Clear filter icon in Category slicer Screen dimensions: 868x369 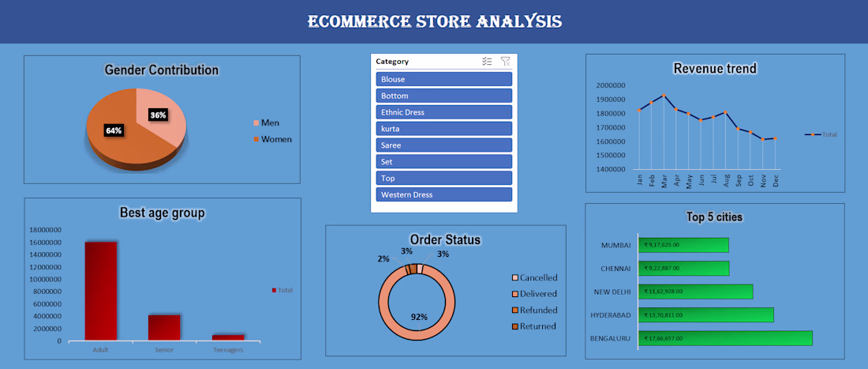click(x=505, y=62)
